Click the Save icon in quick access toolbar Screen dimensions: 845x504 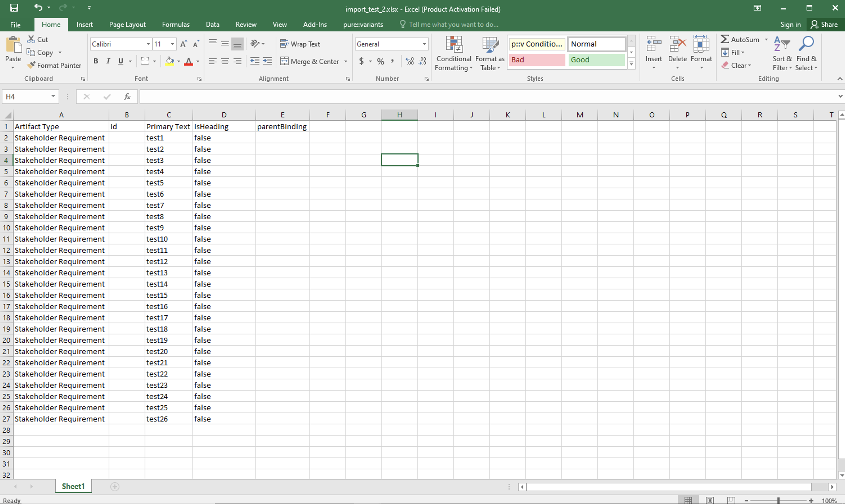click(14, 8)
